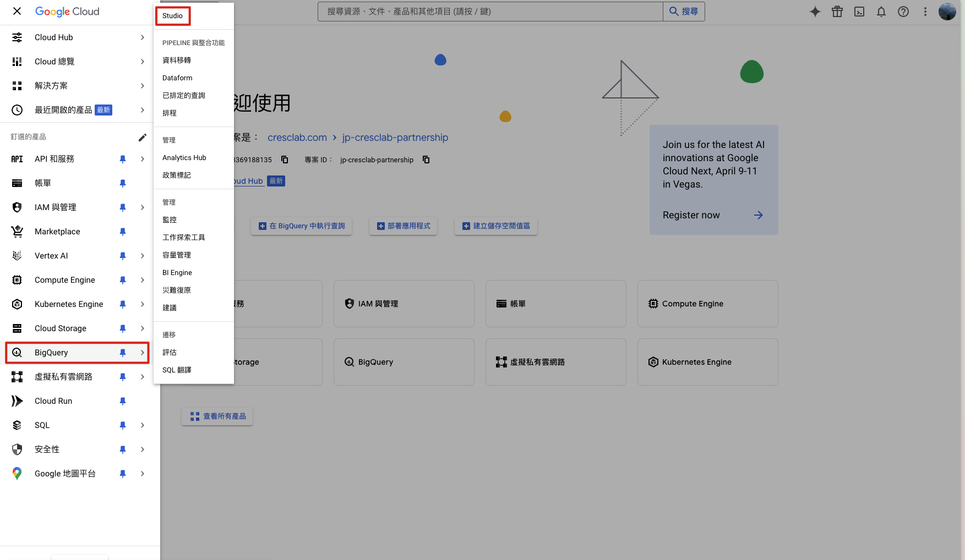
Task: Select Studio in BigQuery submenu
Action: 173,16
